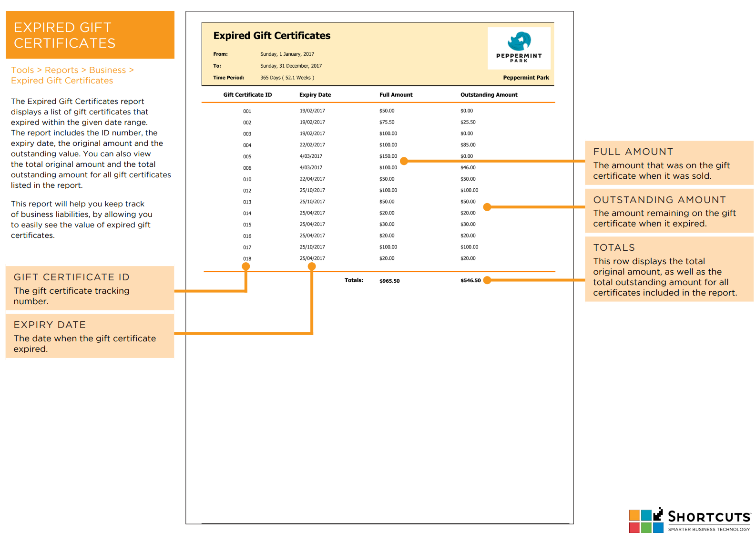Click the orange dot next to $546.50 total

487,280
